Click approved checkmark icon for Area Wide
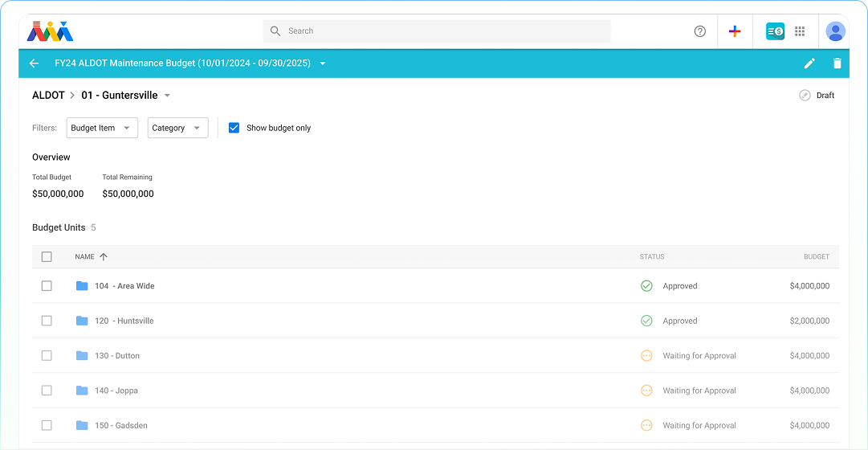The width and height of the screenshot is (868, 450). coord(646,286)
